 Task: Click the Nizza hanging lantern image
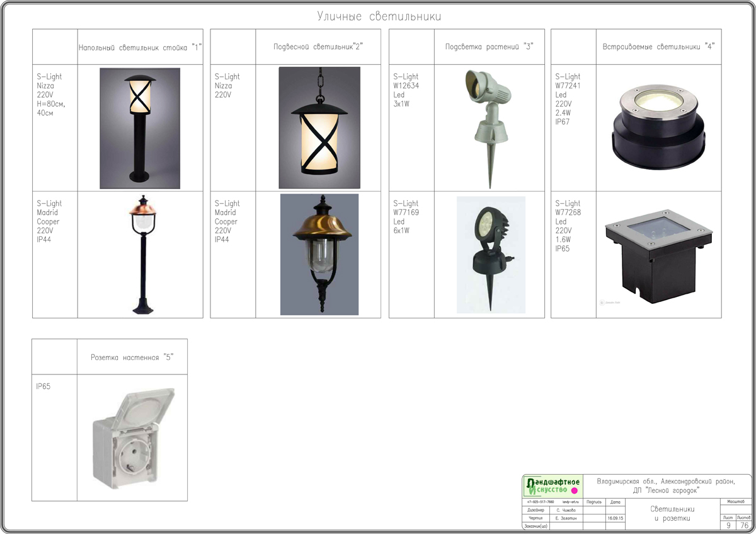(319, 128)
